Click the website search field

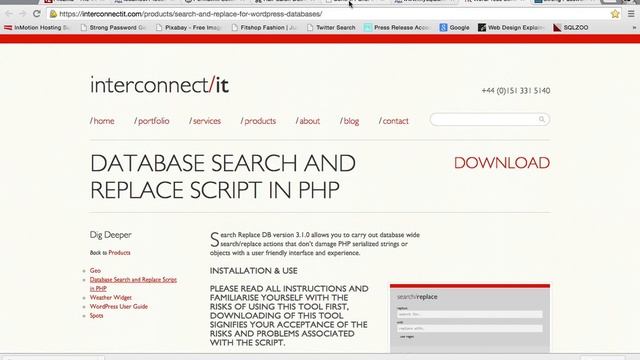[489, 119]
